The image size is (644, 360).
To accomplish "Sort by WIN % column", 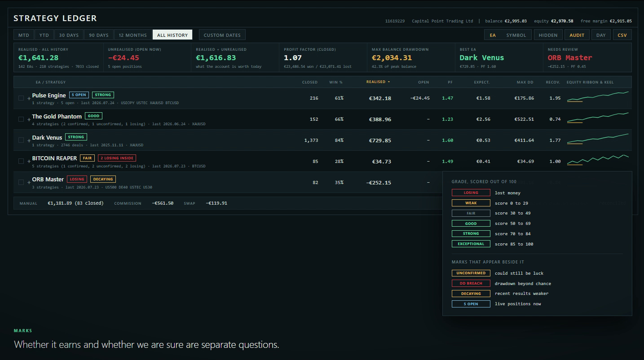I will (336, 82).
